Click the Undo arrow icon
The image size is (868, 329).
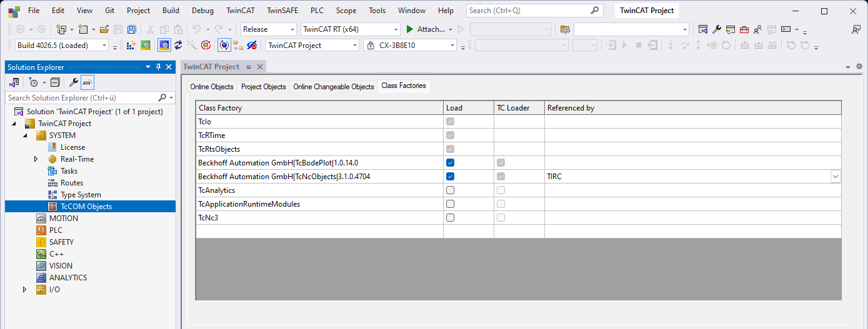pos(196,29)
